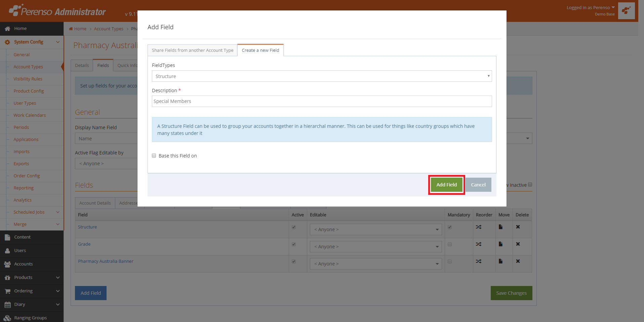The width and height of the screenshot is (644, 322).
Task: Click the Accounts group icon in sidebar
Action: tap(7, 264)
